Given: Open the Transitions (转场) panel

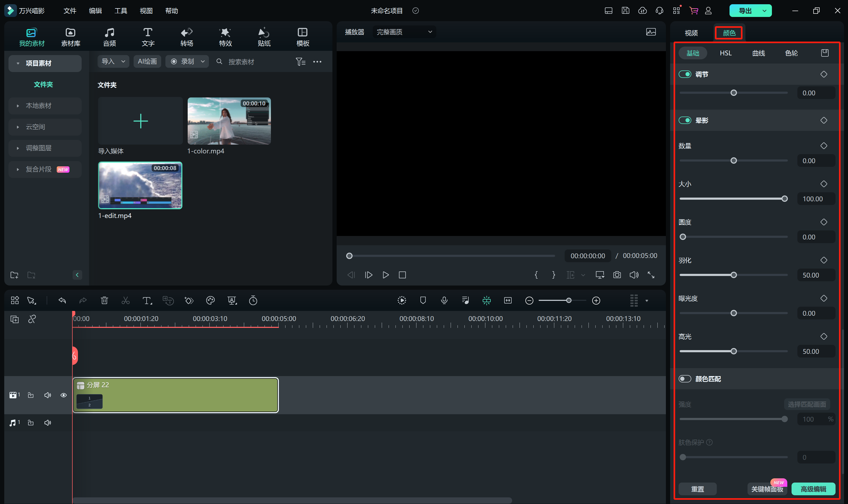Looking at the screenshot, I should point(187,37).
